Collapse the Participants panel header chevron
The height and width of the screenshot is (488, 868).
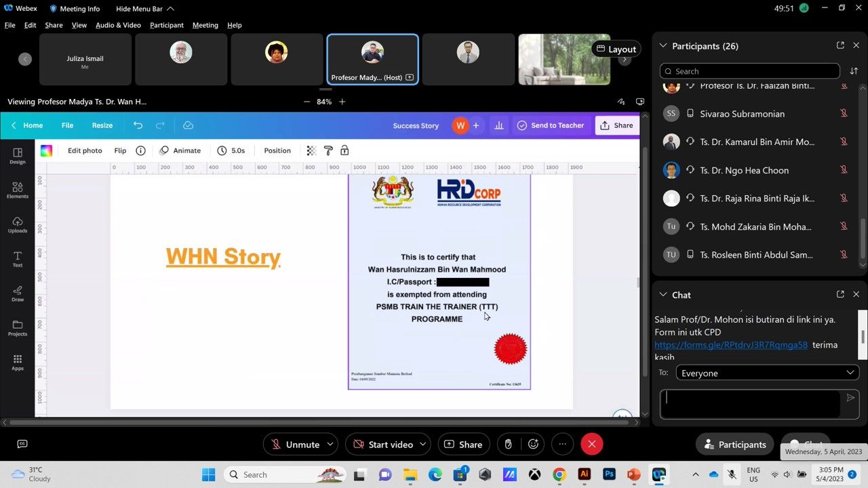point(663,46)
